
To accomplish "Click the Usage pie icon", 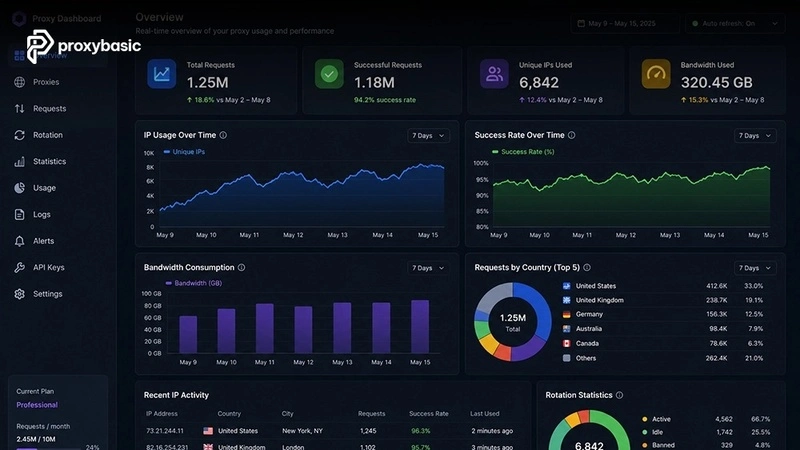I will 19,188.
